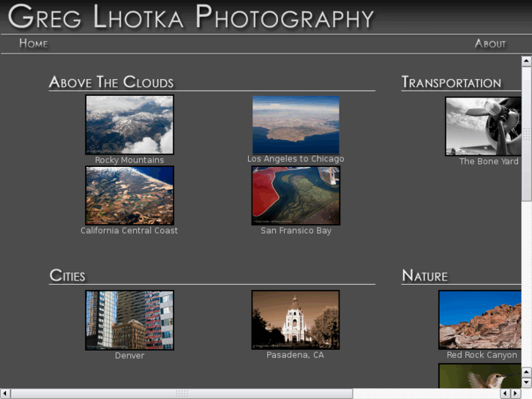Screen dimensions: 532x399
Task: Click the Rocky Mountains caption
Action: [130, 160]
